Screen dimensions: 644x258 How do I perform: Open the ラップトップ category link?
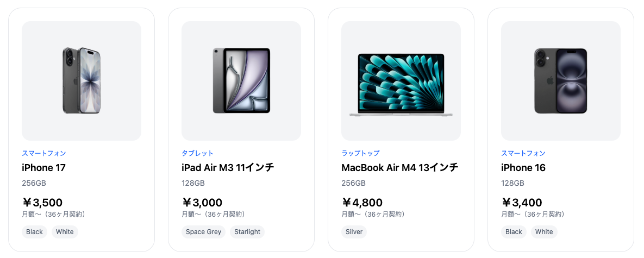pyautogui.click(x=360, y=154)
